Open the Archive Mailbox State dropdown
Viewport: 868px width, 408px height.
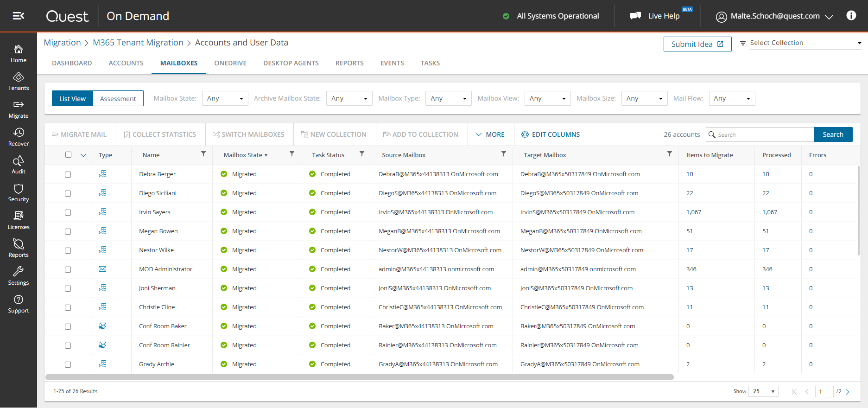point(349,98)
